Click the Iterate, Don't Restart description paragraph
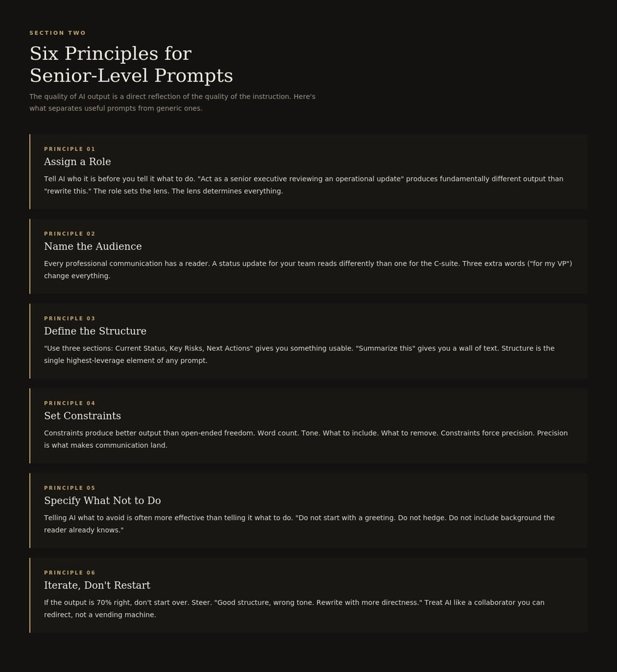This screenshot has width=617, height=672. pos(294,609)
